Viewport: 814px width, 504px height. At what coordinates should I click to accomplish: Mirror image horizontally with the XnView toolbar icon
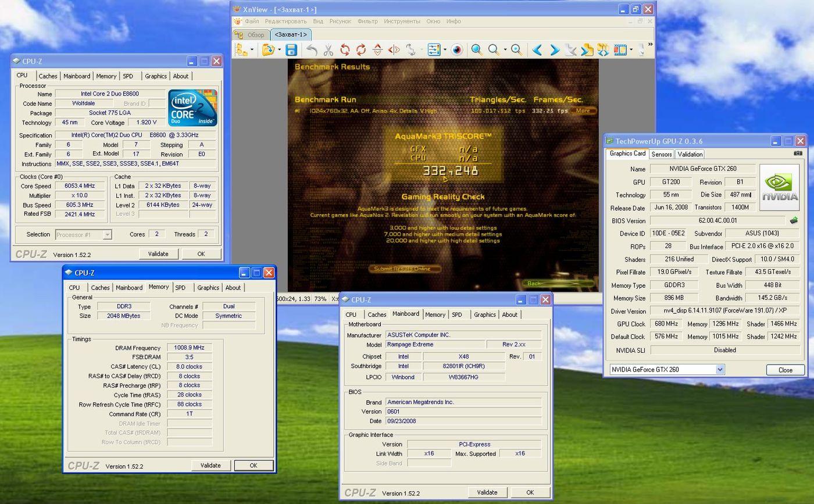click(x=394, y=50)
